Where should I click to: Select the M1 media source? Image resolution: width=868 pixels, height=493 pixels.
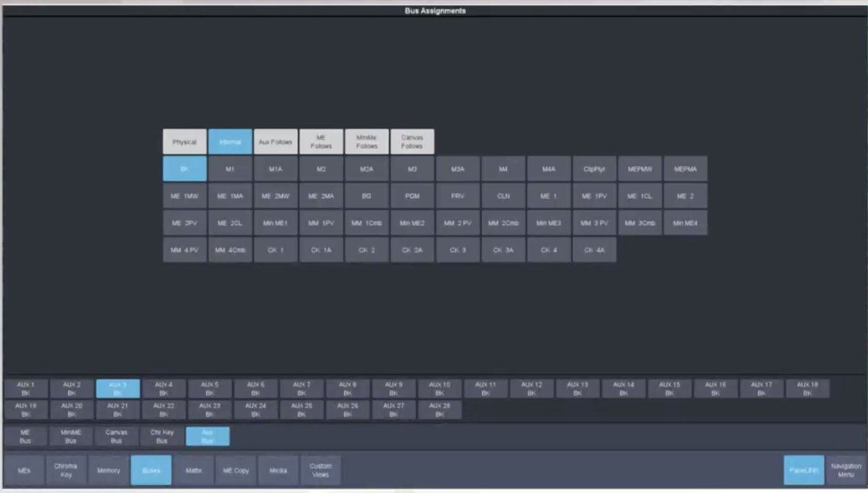click(x=229, y=168)
